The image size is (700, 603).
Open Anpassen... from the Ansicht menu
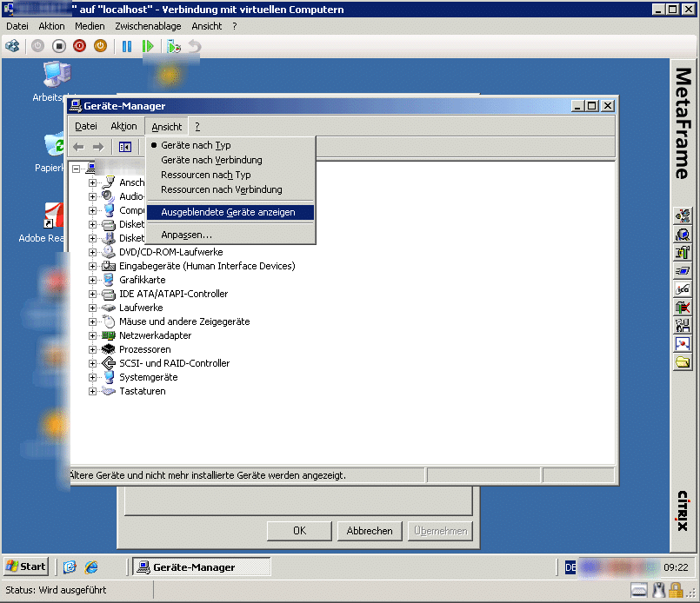(x=230, y=235)
